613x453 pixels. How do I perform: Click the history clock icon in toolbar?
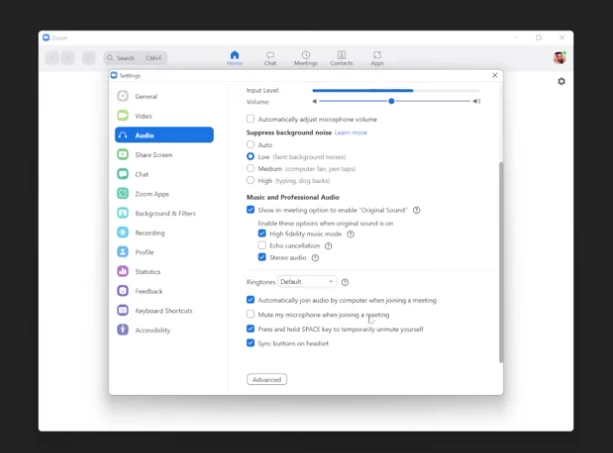(89, 58)
